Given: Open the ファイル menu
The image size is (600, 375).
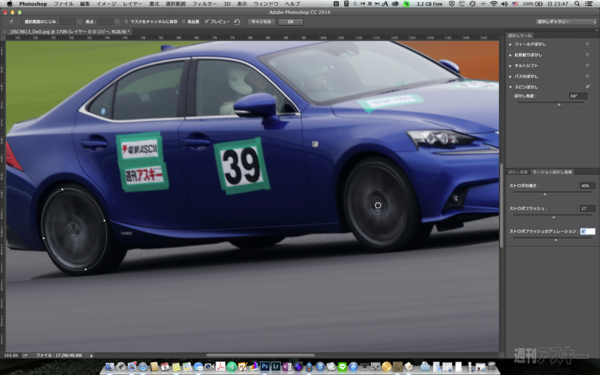Looking at the screenshot, I should pyautogui.click(x=64, y=4).
